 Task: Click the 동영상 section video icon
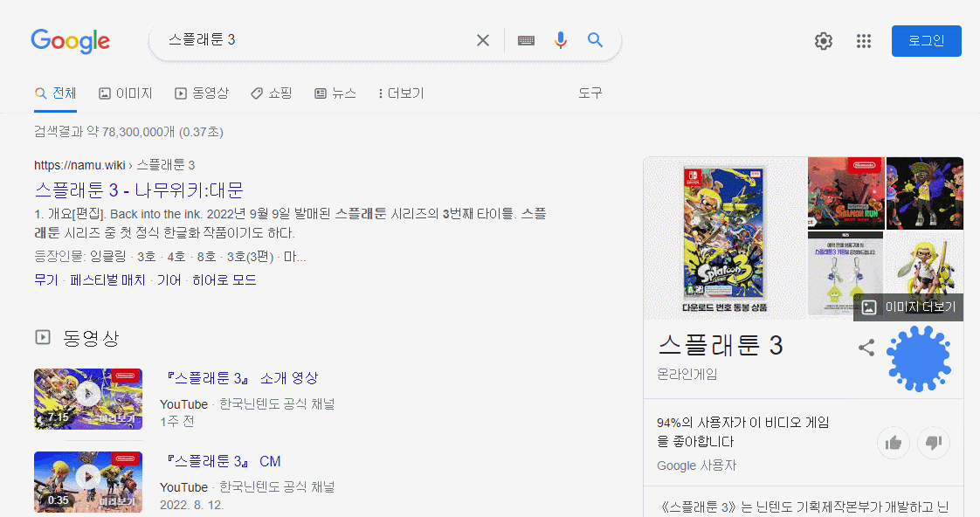pyautogui.click(x=43, y=338)
